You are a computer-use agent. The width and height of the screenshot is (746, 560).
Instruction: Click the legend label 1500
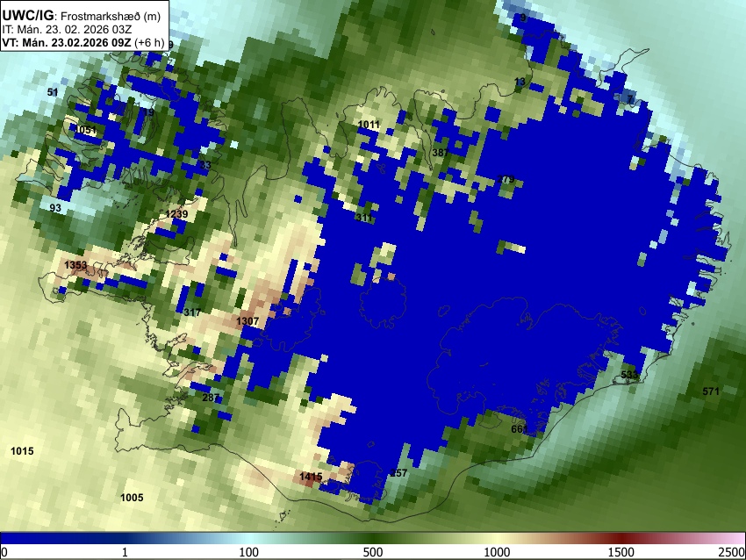(621, 552)
